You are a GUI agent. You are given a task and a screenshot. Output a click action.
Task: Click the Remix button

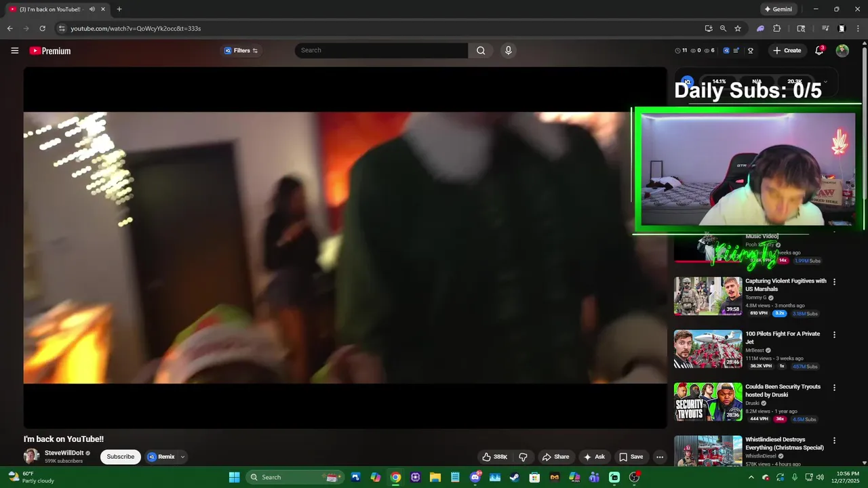point(161,457)
